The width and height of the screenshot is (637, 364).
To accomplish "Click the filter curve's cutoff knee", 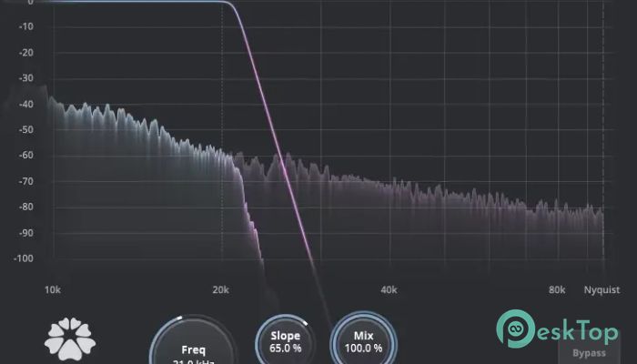I will (236, 6).
